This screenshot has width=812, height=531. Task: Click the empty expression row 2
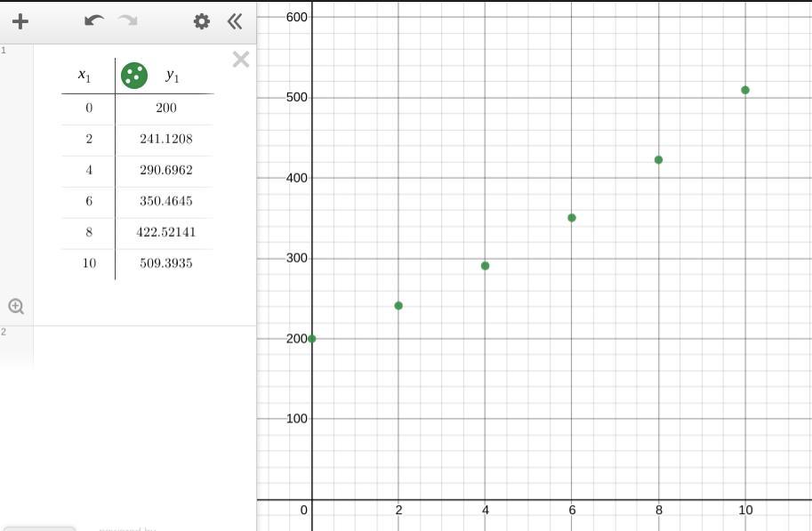point(142,347)
